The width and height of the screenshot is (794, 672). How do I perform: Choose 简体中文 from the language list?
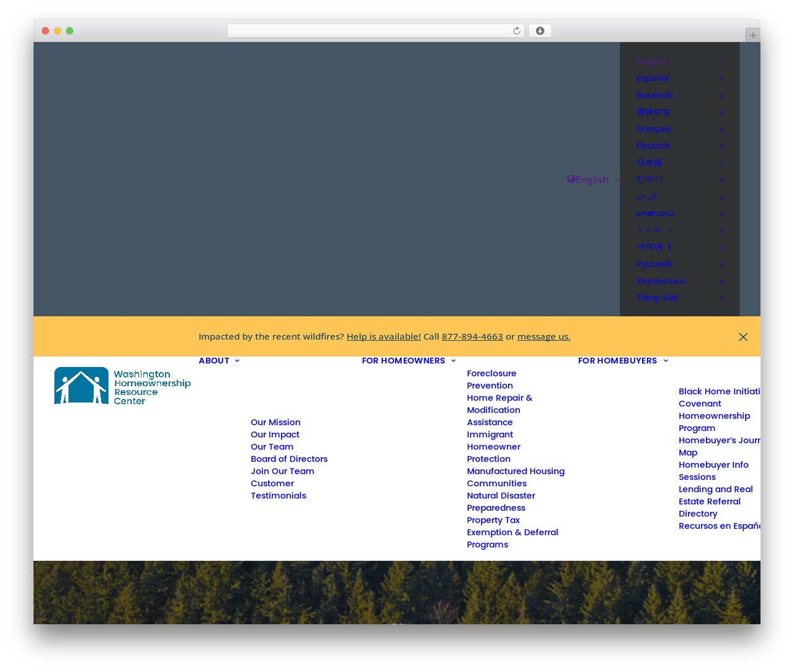[653, 112]
